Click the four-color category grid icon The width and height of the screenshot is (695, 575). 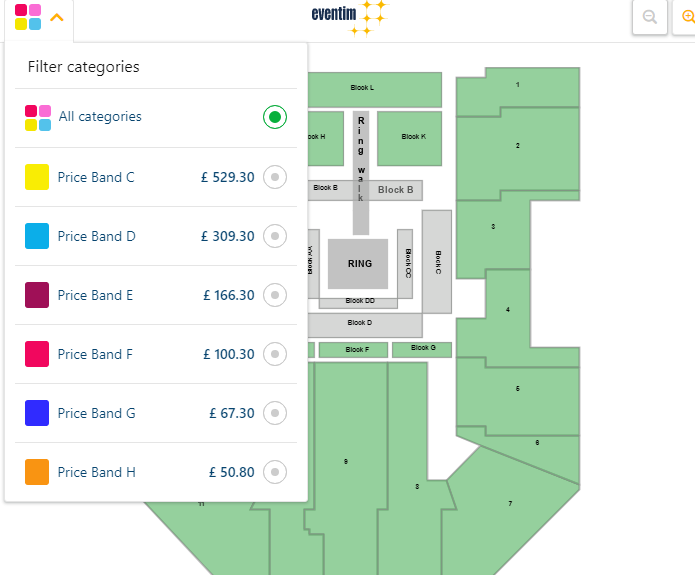(x=28, y=17)
